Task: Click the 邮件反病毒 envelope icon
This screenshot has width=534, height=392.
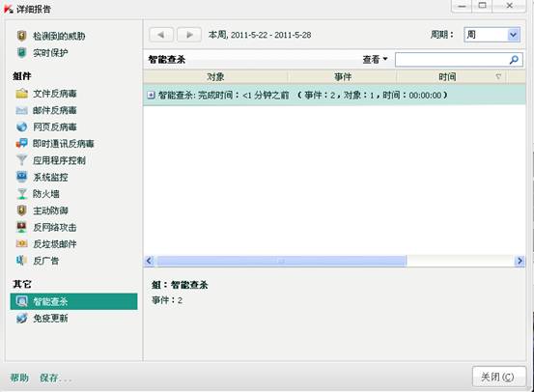Action: click(22, 110)
